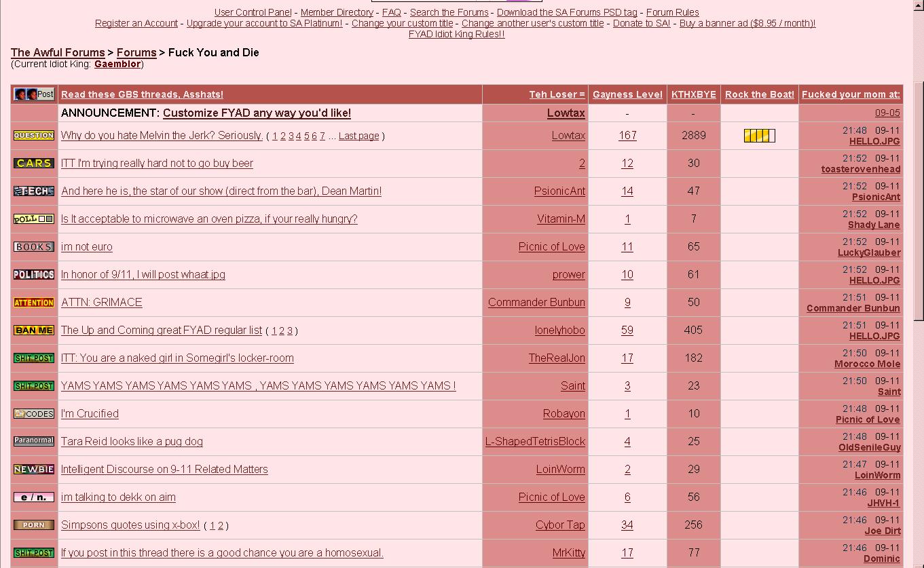Click the POLITICS tag icon

pos(34,275)
